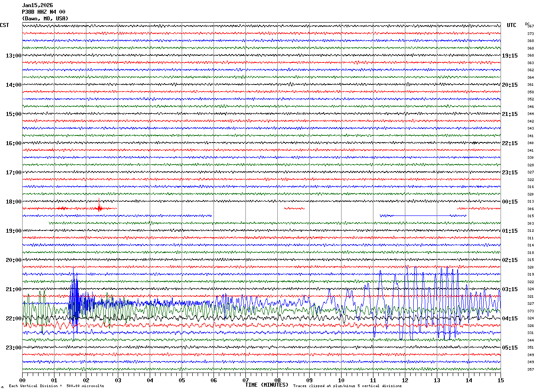Viewport: 536px width, 392px height.
Task: Select the 15 minute tick on the time axis
Action: click(500, 380)
